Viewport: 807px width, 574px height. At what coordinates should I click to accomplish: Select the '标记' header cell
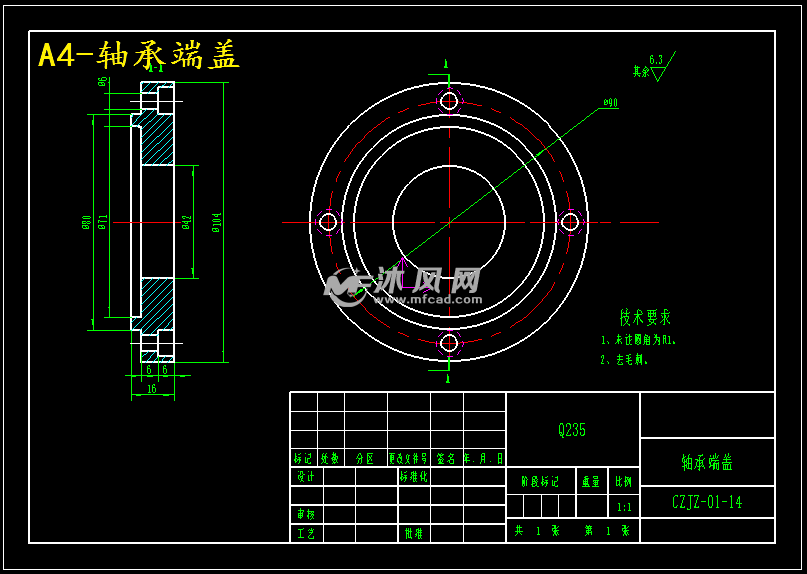pyautogui.click(x=303, y=458)
